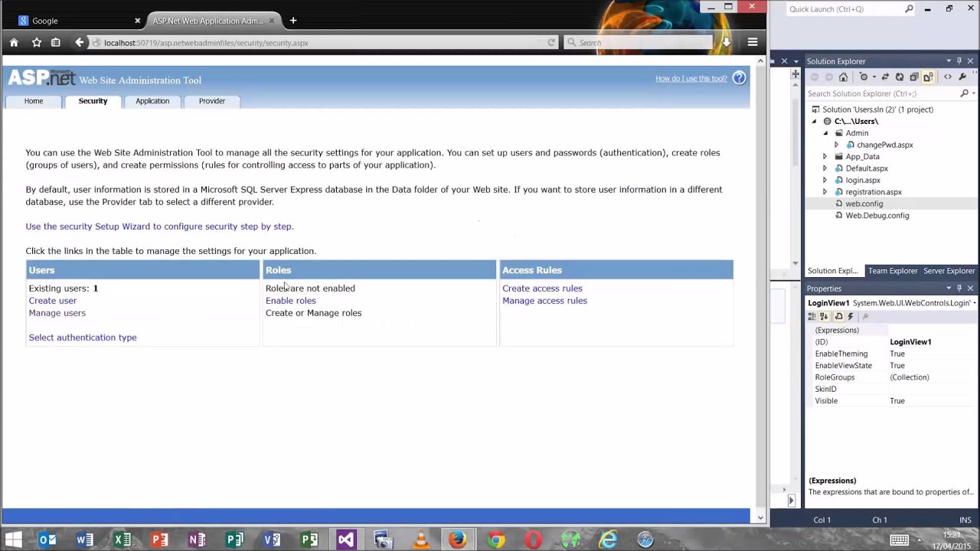This screenshot has width=980, height=551.
Task: Collapse the Admin folder node
Action: tap(825, 133)
